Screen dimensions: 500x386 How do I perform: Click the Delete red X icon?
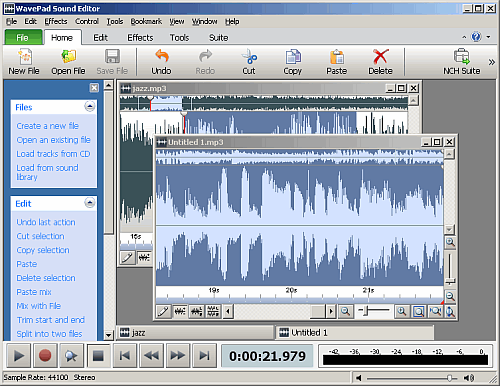(x=380, y=57)
